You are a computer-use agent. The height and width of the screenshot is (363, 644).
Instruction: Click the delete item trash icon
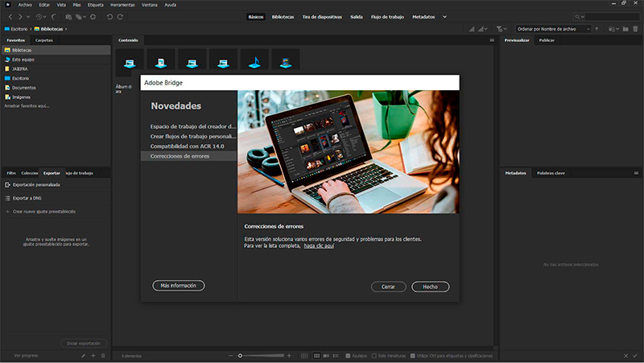tap(635, 30)
